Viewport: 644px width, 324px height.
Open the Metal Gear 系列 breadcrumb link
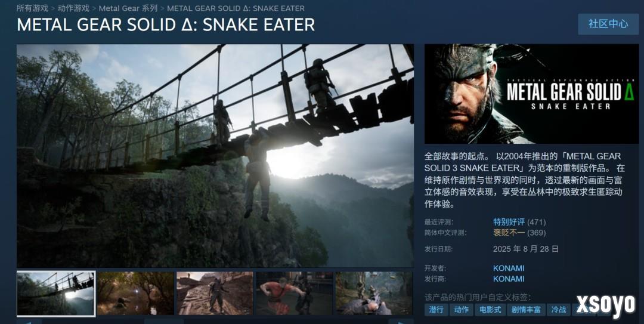[x=128, y=8]
